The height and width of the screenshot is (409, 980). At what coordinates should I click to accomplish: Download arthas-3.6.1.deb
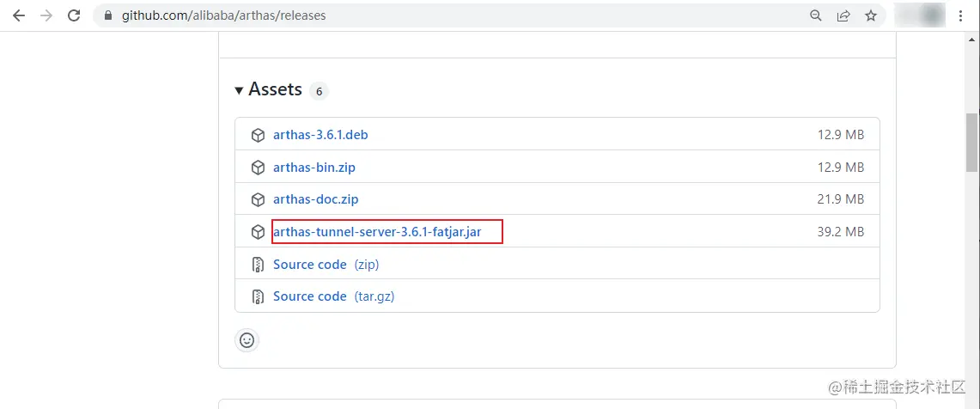click(320, 135)
